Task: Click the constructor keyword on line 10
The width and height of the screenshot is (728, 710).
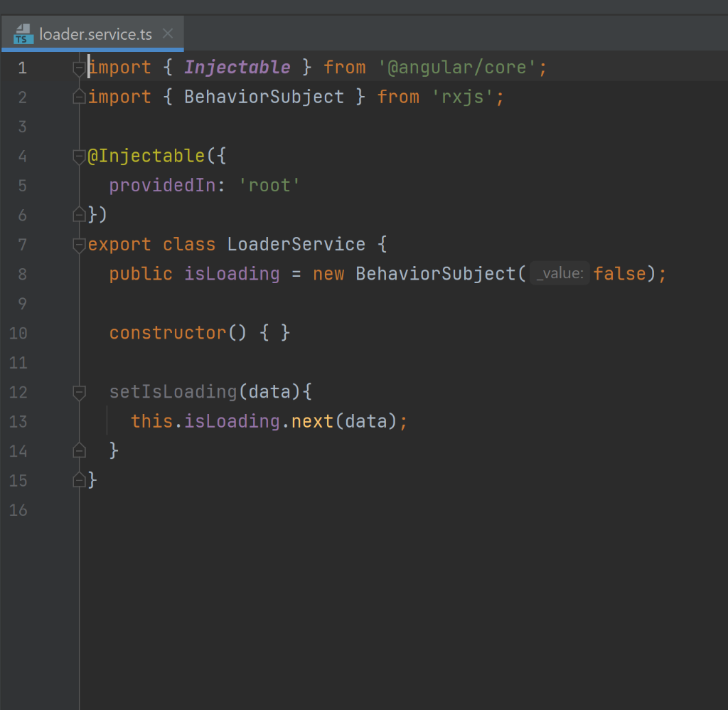Action: pyautogui.click(x=168, y=332)
